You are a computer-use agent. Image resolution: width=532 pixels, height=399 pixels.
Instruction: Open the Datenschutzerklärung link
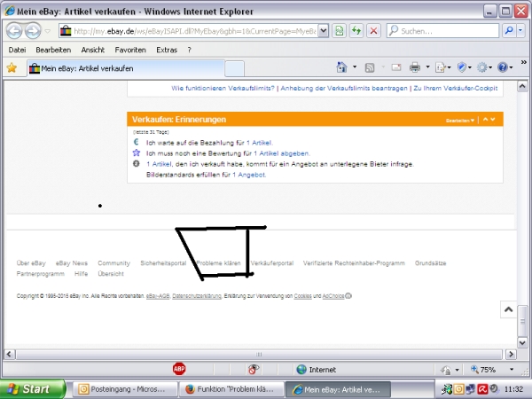[x=197, y=296]
